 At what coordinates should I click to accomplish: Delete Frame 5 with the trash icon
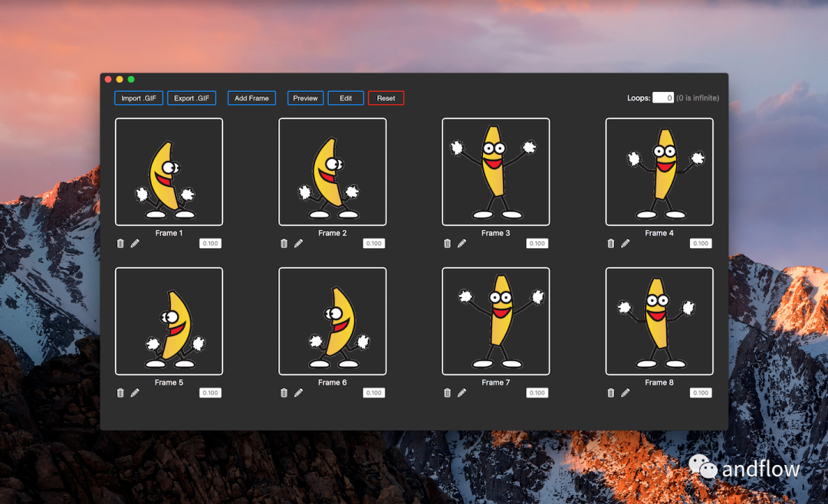click(120, 392)
